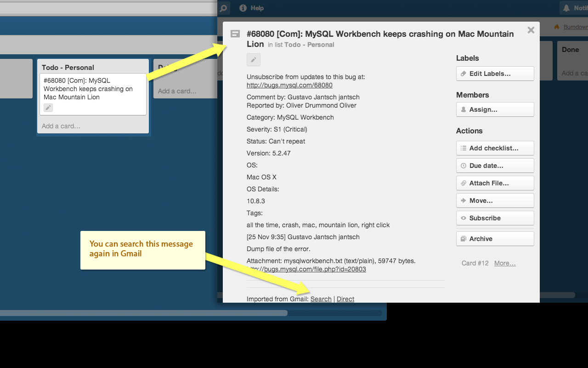Screen dimensions: 588x368
Task: Open the bugs.mysql.com/68080 link
Action: pyautogui.click(x=289, y=85)
